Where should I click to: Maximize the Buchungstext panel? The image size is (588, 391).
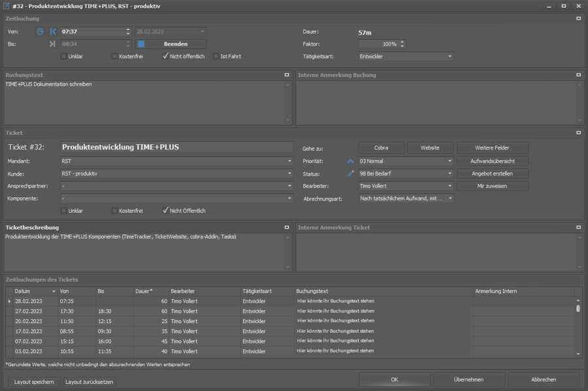click(287, 75)
